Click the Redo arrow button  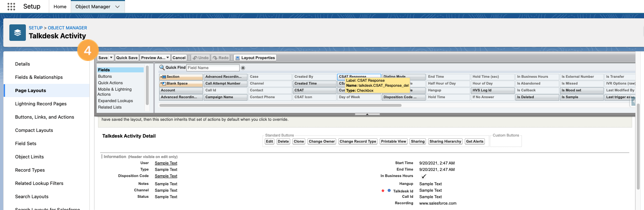[221, 58]
